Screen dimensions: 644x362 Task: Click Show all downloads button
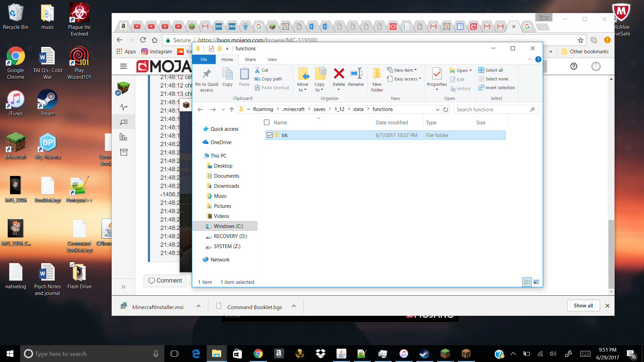coord(583,305)
